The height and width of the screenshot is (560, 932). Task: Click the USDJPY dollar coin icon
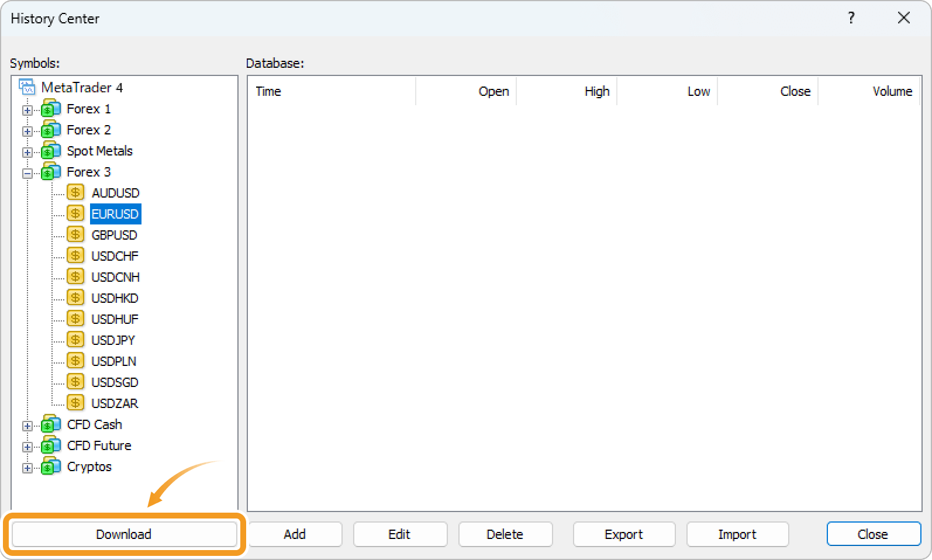point(75,340)
